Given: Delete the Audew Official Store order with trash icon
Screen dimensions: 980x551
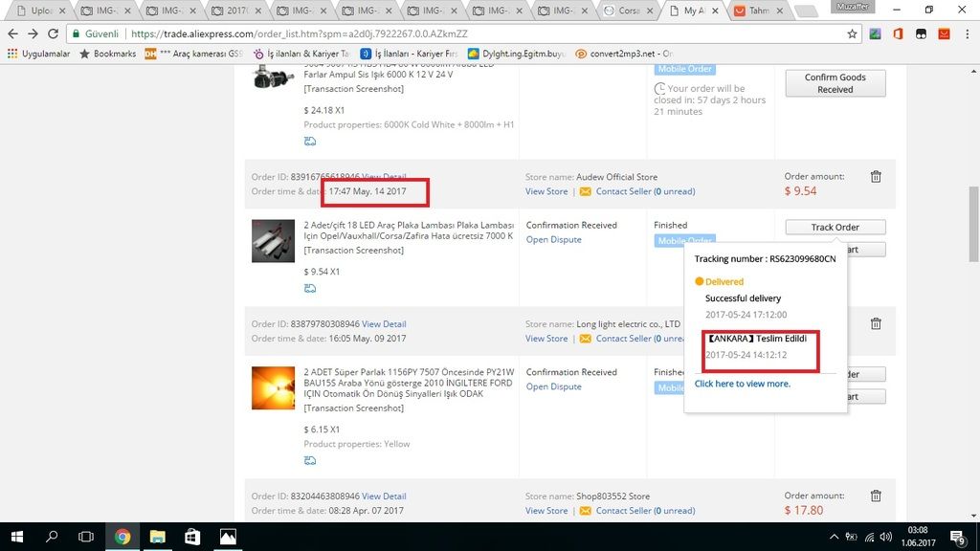Looking at the screenshot, I should (876, 177).
